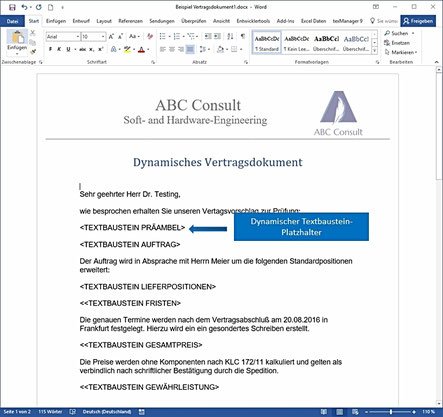Toggle strikethrough formatting
The height and width of the screenshot is (417, 443).
click(82, 49)
